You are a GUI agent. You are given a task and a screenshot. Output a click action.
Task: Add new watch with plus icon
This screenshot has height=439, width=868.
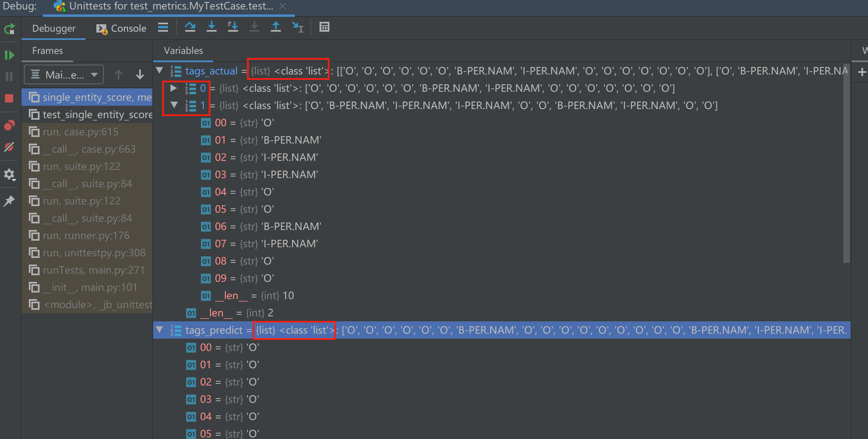tap(861, 72)
